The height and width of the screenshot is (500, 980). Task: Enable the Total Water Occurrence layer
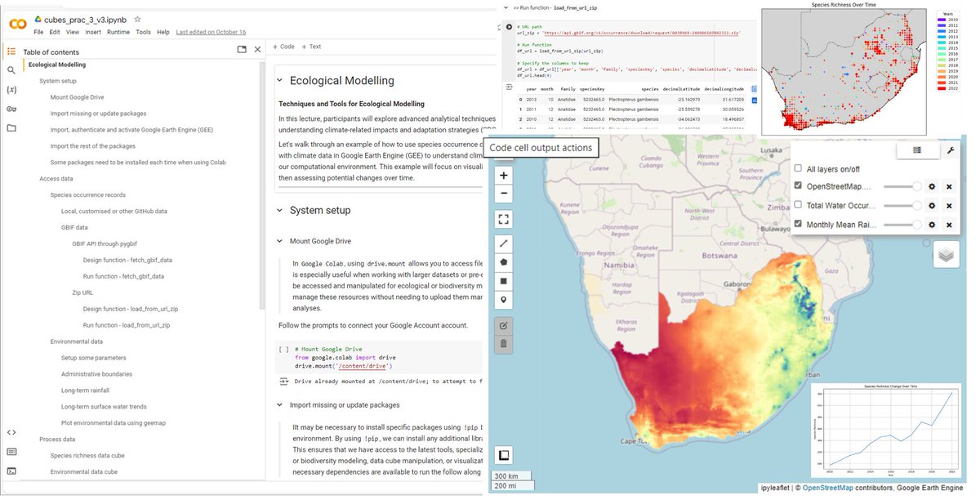click(x=798, y=204)
